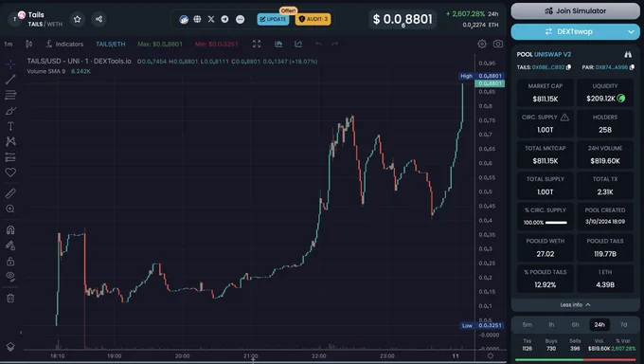Image resolution: width=644 pixels, height=364 pixels.
Task: Click the buys versus sells ratio bar
Action: [575, 359]
